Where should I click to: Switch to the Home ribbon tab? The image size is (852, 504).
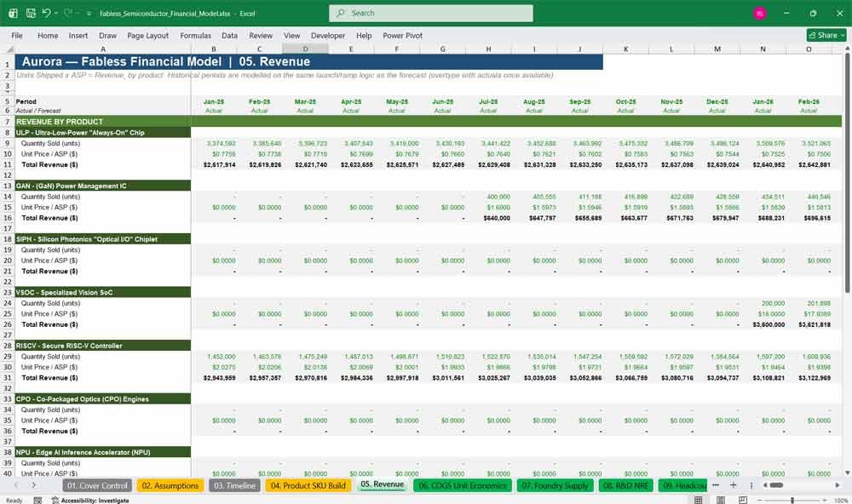point(48,35)
